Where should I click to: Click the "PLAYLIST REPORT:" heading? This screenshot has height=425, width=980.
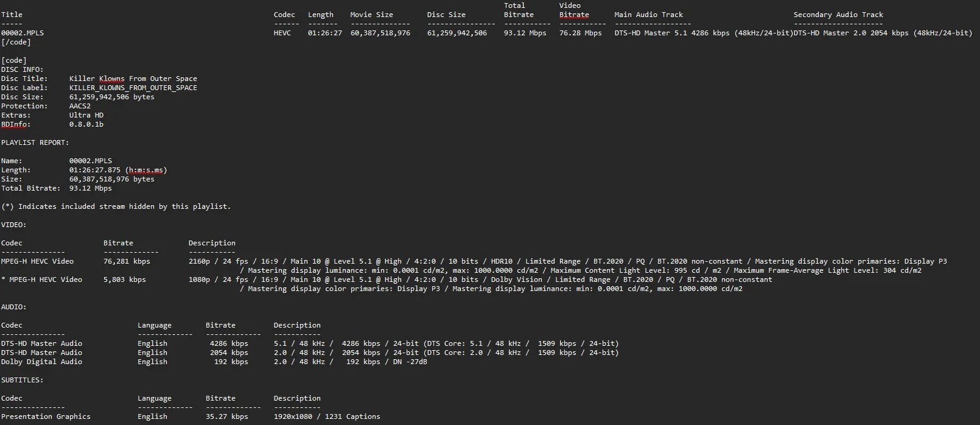click(35, 142)
